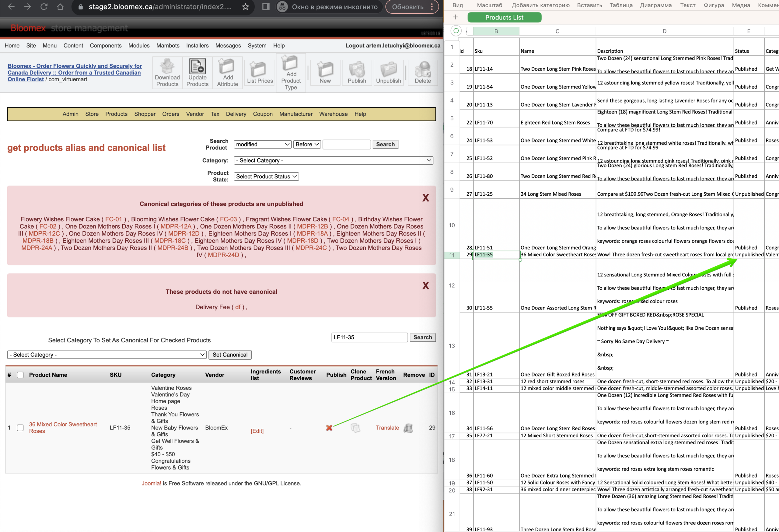Viewport: 779px width, 532px height.
Task: Open Warehouse in the yellow store menu
Action: coord(333,114)
